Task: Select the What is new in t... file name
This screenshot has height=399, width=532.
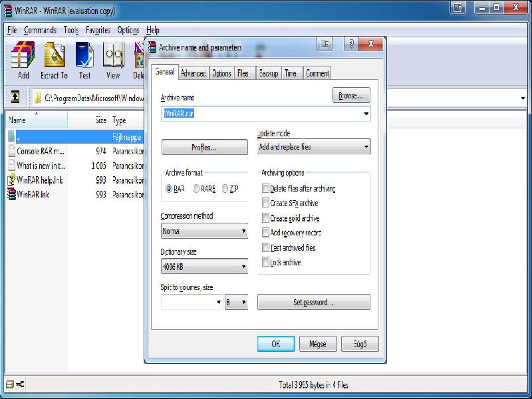Action: 41,166
